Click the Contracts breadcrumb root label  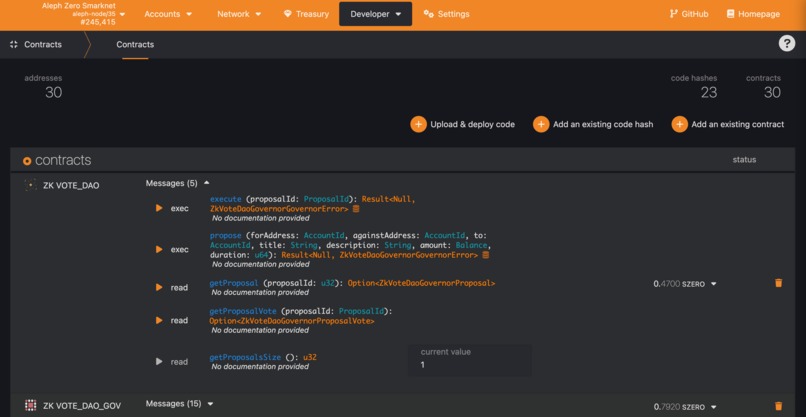(x=43, y=45)
